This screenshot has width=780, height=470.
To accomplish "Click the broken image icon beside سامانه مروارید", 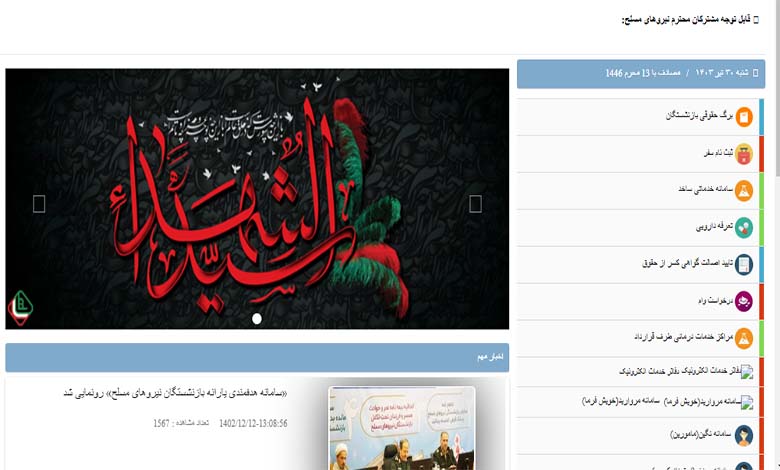I will [747, 402].
